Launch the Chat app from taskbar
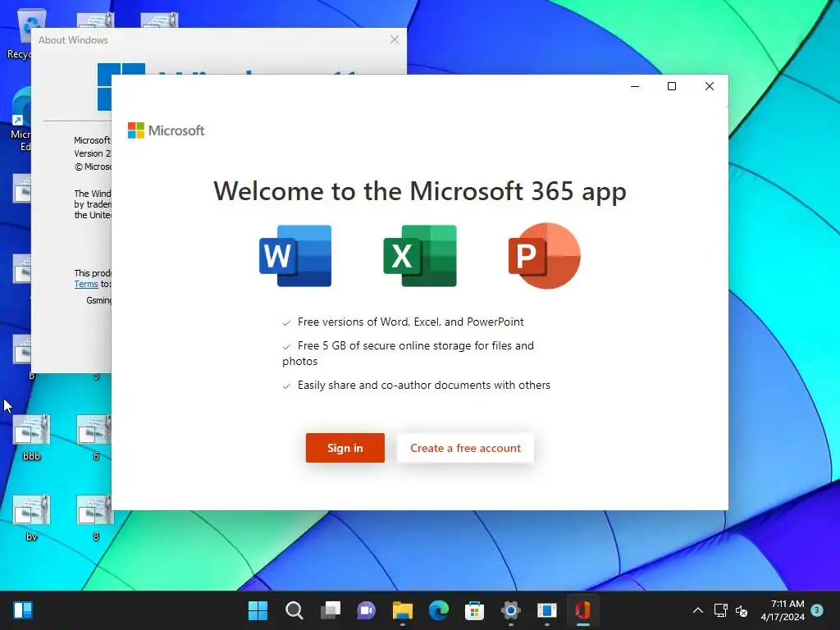840x630 pixels. coord(367,610)
